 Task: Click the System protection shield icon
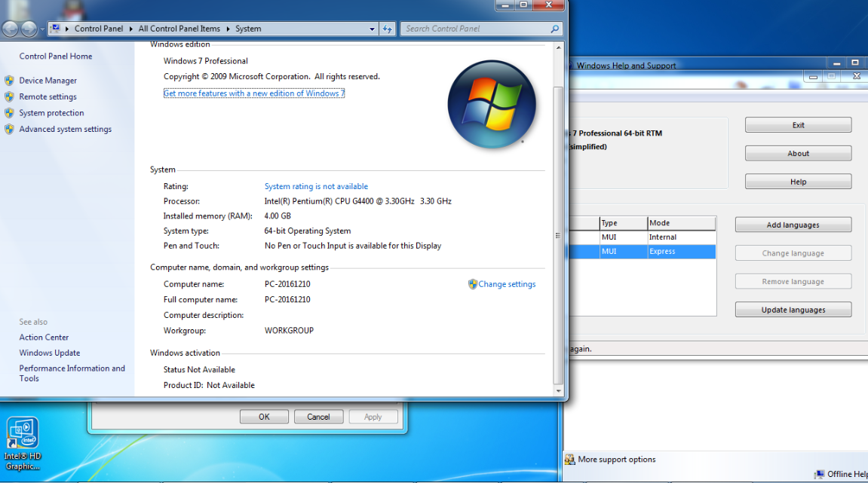[x=9, y=113]
